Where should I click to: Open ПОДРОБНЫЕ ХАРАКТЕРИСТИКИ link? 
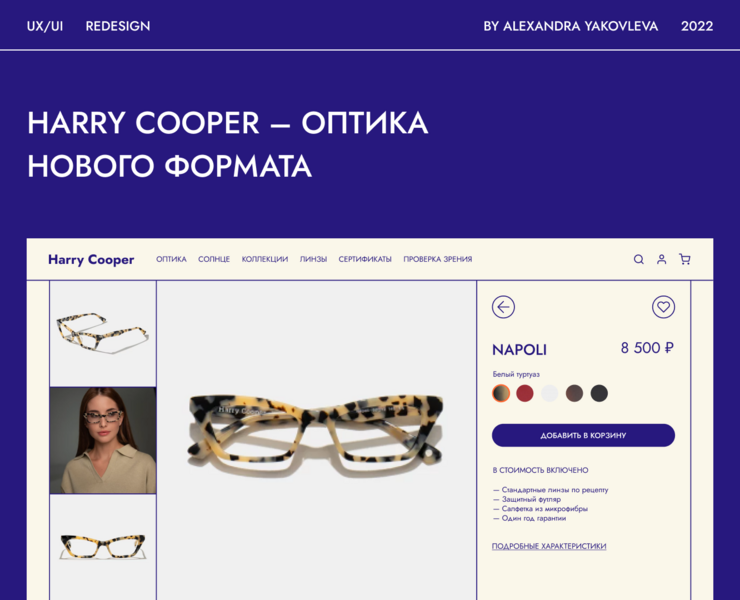tap(549, 546)
